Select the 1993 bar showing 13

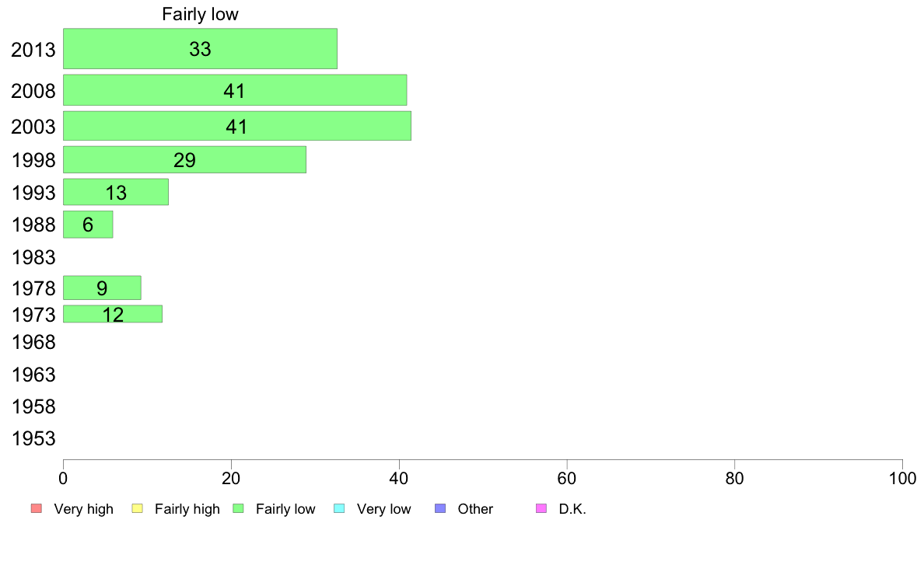coord(116,192)
